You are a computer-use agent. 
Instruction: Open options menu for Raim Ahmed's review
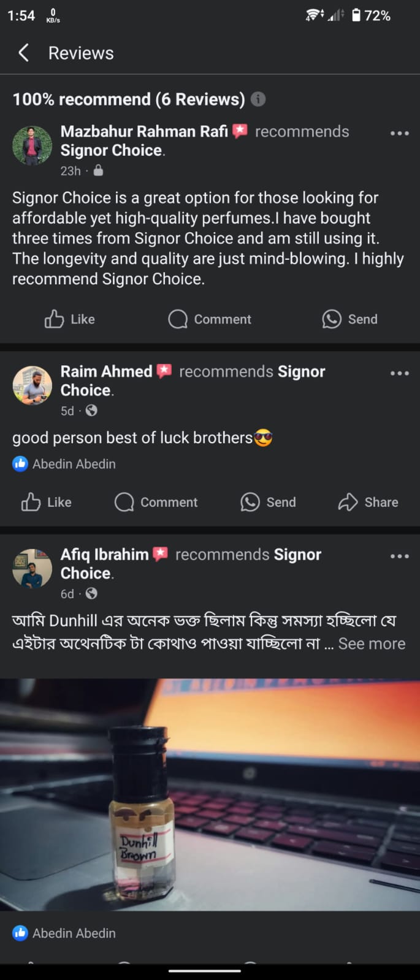(x=399, y=373)
